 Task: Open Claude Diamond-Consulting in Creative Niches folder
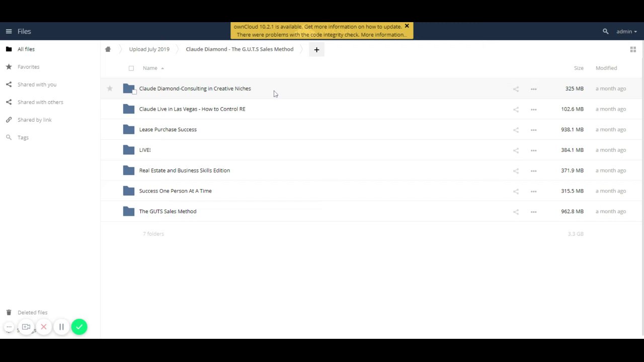point(195,88)
